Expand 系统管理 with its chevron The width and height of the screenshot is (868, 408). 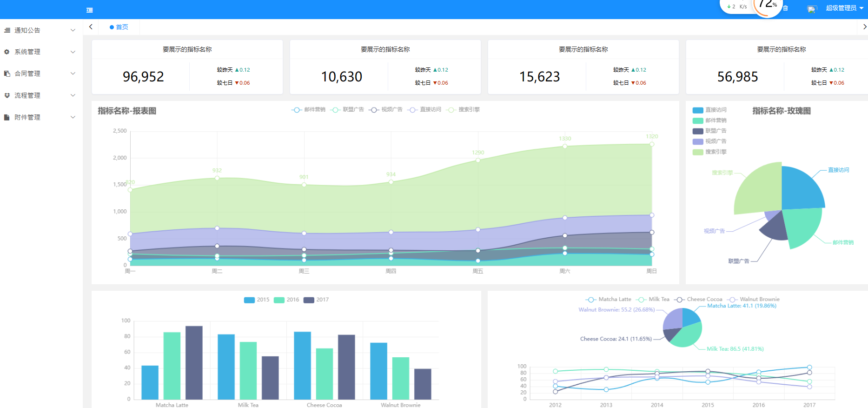73,52
